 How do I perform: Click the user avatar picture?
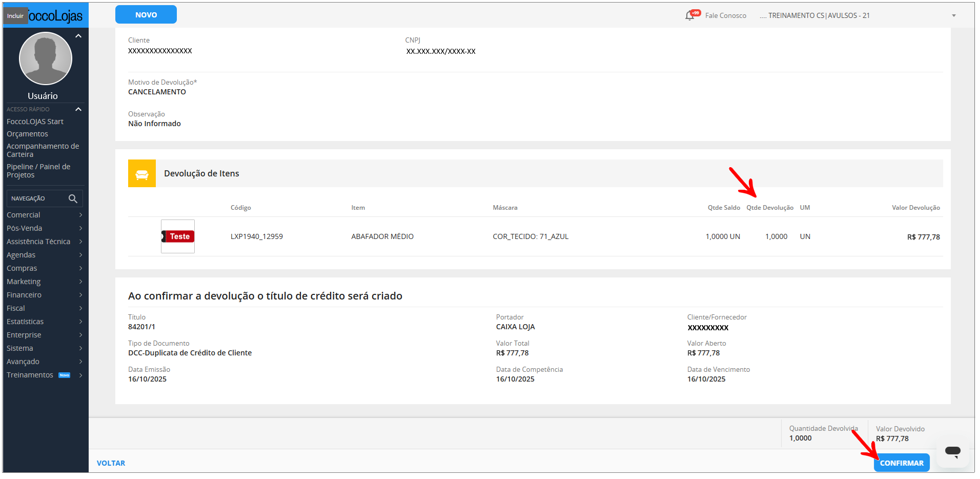click(45, 58)
